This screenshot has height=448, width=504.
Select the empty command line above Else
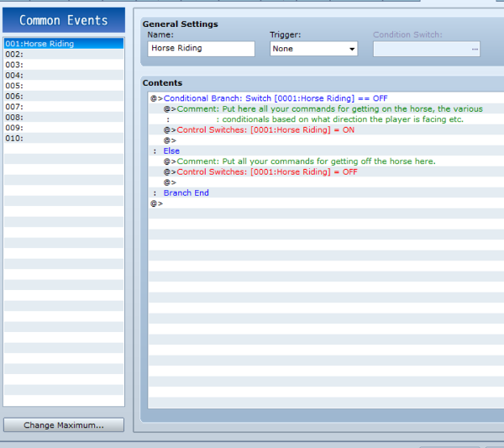click(326, 140)
